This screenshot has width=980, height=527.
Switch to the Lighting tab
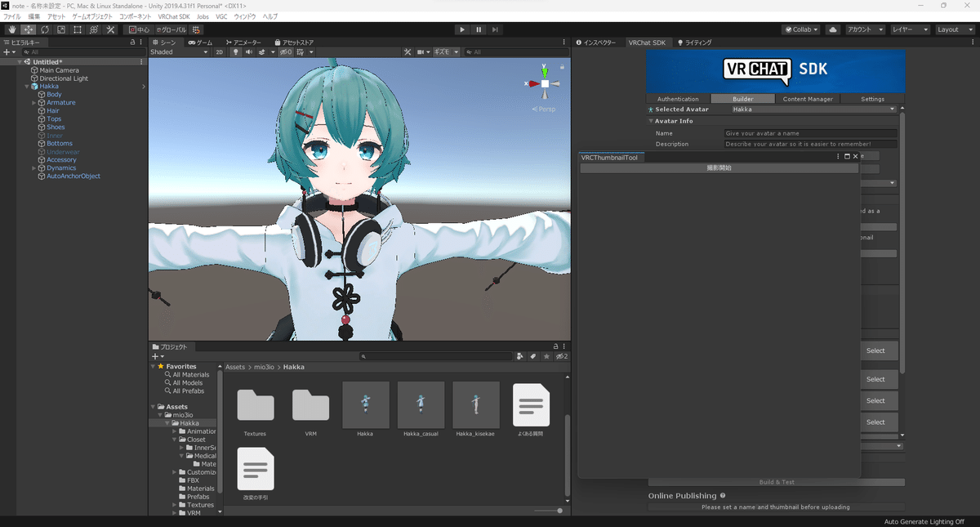(x=694, y=42)
